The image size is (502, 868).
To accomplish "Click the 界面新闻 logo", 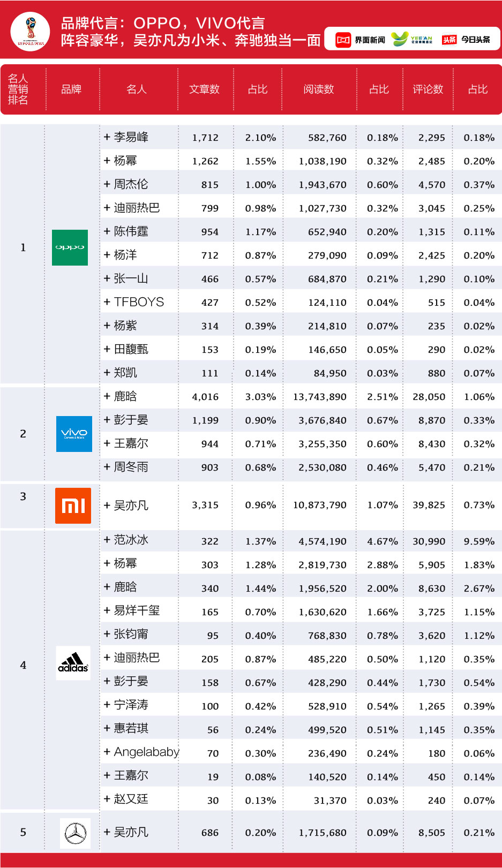I will click(360, 40).
